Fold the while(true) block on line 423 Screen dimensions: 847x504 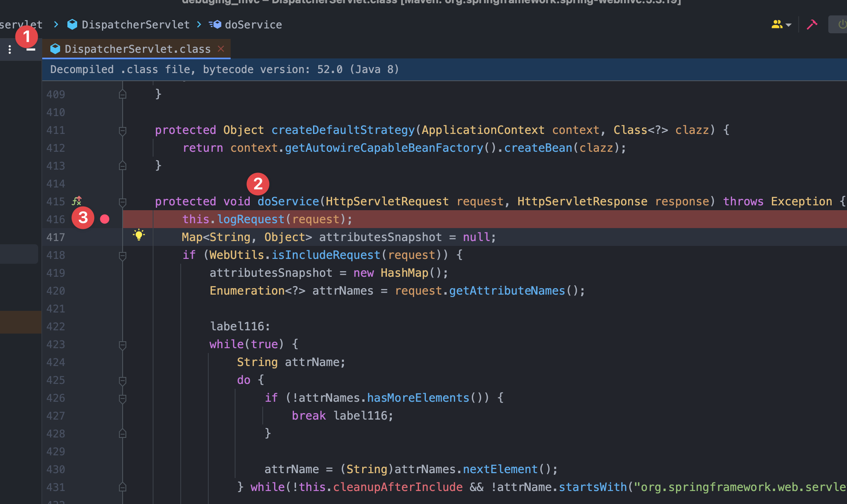(x=122, y=345)
